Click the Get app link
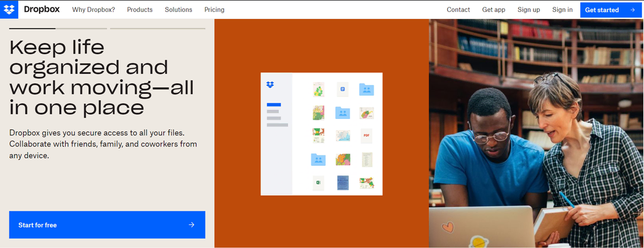The height and width of the screenshot is (248, 644). point(494,9)
